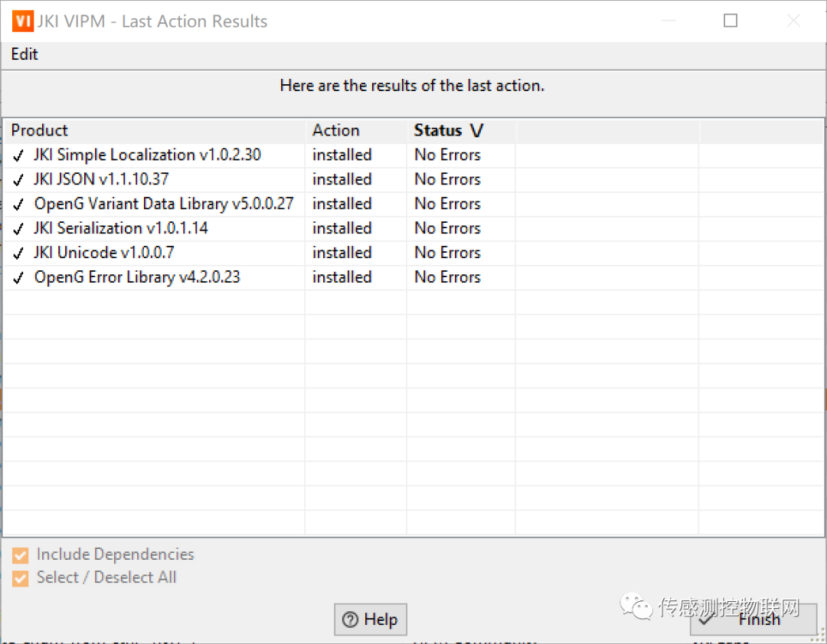Minimize the Last Action Results window

(x=668, y=21)
